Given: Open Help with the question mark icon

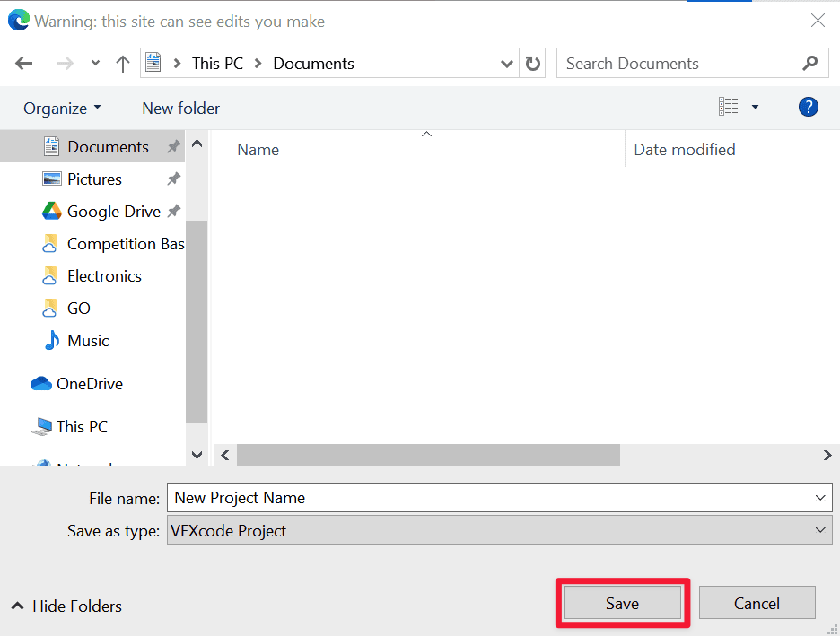Looking at the screenshot, I should [807, 107].
